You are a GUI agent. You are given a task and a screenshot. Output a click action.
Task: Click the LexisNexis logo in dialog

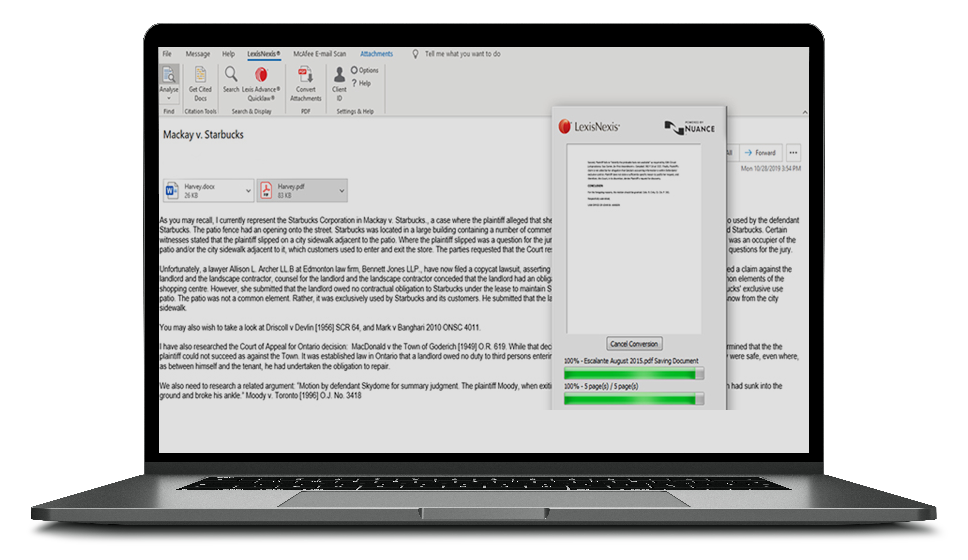(x=589, y=126)
